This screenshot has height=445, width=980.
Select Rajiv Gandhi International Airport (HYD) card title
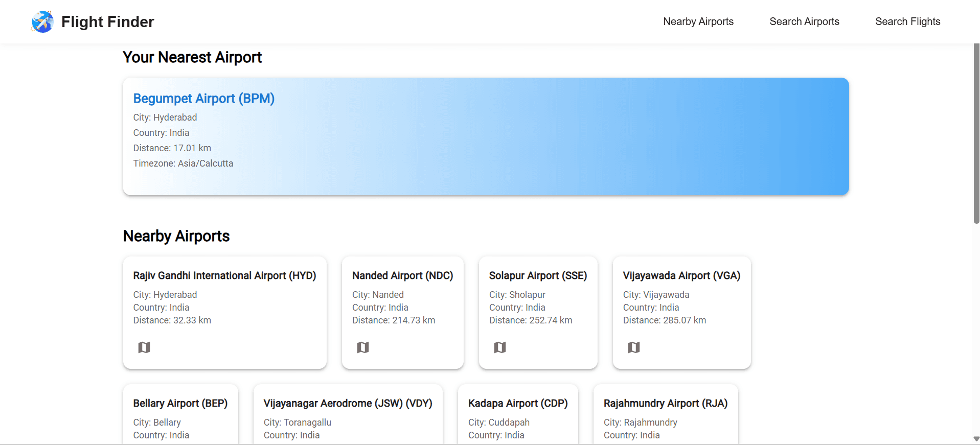tap(224, 275)
